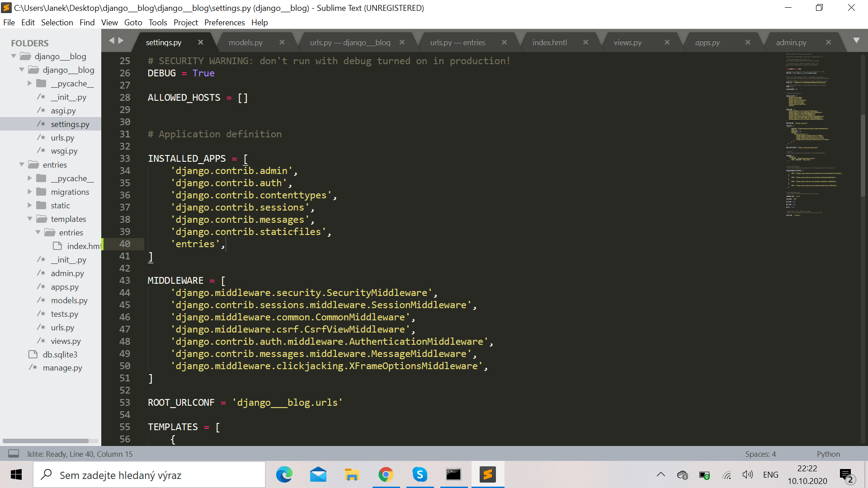Viewport: 868px width, 488px height.
Task: Open Skype icon in the taskbar
Action: pyautogui.click(x=420, y=474)
